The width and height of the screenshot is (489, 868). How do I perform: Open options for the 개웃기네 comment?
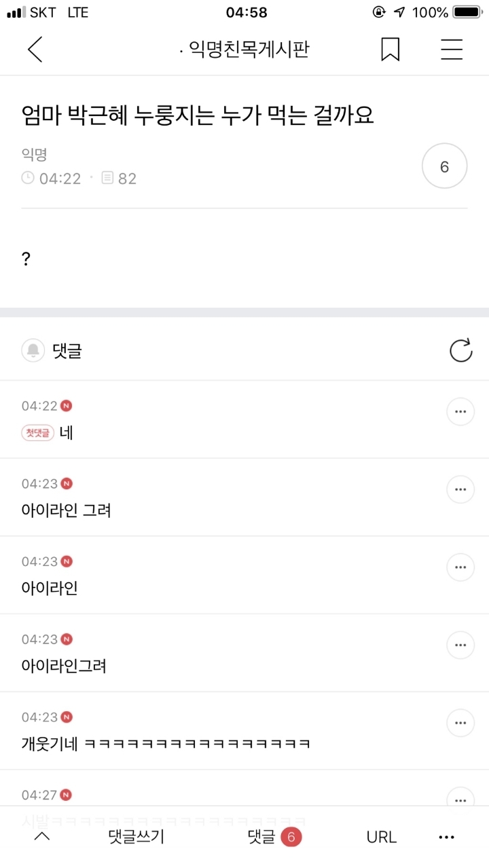[460, 723]
